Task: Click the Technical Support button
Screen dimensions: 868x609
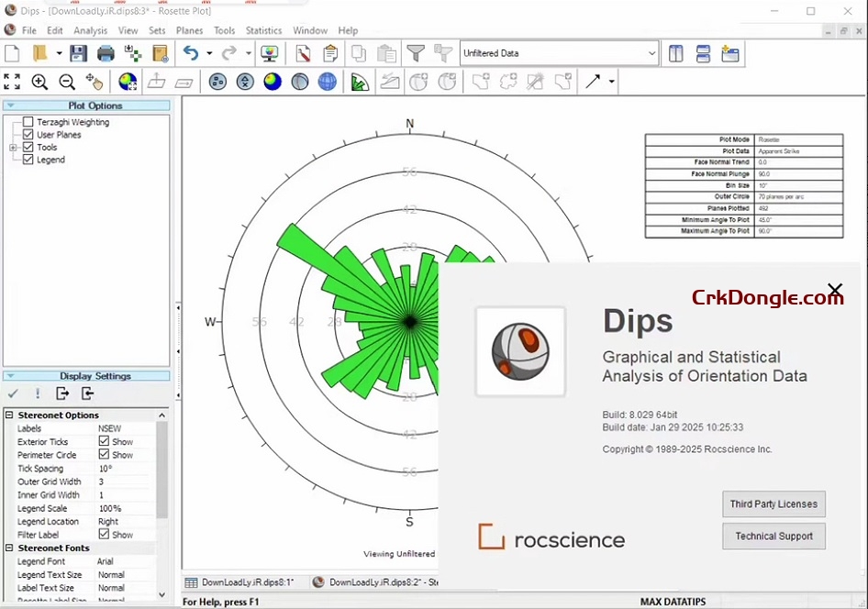Action: 773,537
